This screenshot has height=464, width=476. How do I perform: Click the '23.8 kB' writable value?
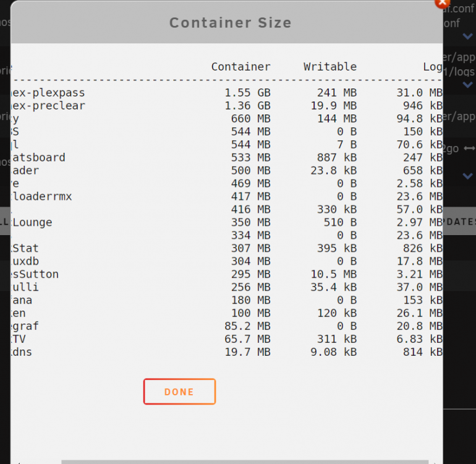point(334,171)
